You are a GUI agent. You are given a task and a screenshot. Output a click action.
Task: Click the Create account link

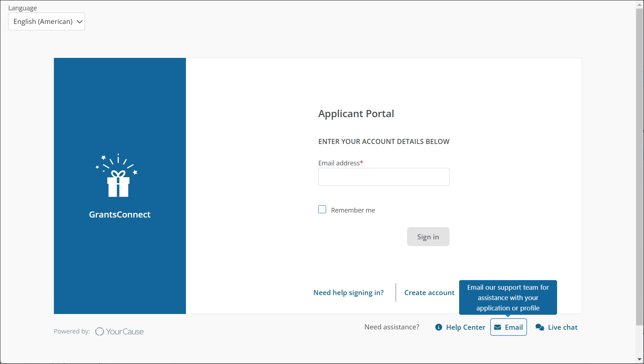(429, 293)
